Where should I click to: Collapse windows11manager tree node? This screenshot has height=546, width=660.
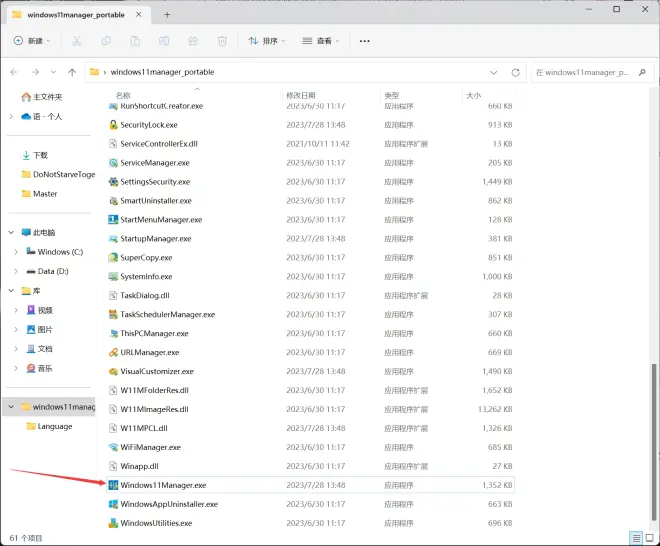pyautogui.click(x=11, y=407)
